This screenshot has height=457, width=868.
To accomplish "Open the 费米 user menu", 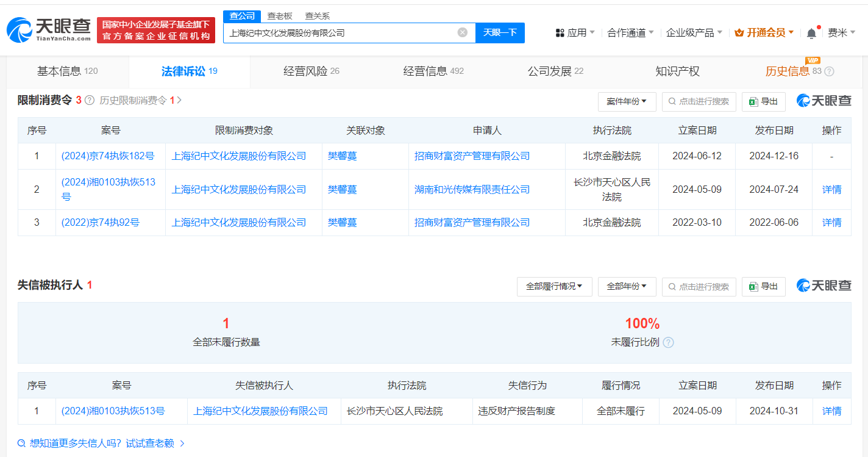I will (x=841, y=33).
